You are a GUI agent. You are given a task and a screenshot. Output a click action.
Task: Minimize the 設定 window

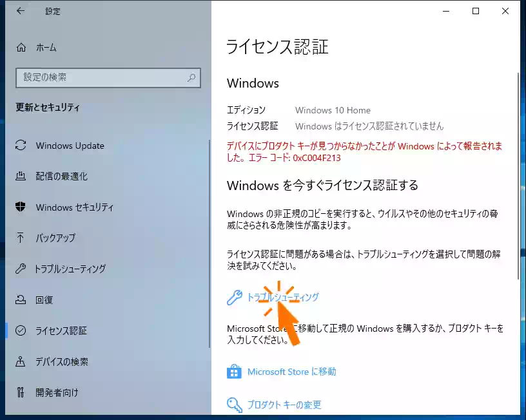[x=446, y=11]
